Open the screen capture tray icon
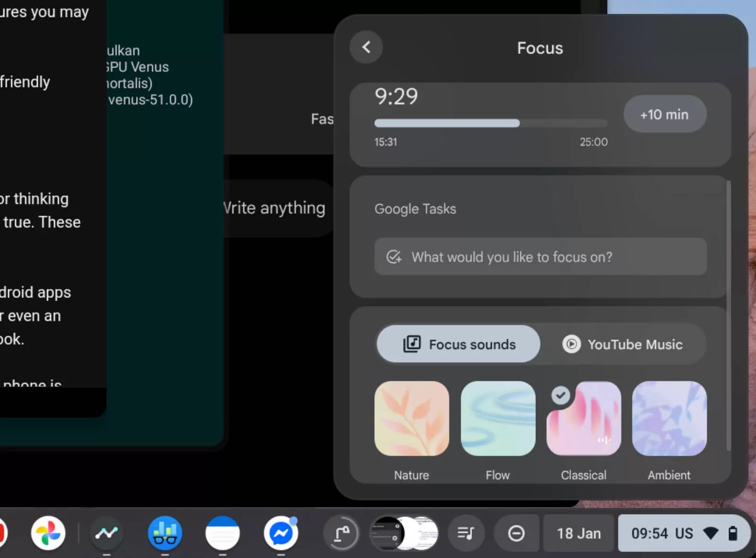The width and height of the screenshot is (756, 558). (x=342, y=533)
